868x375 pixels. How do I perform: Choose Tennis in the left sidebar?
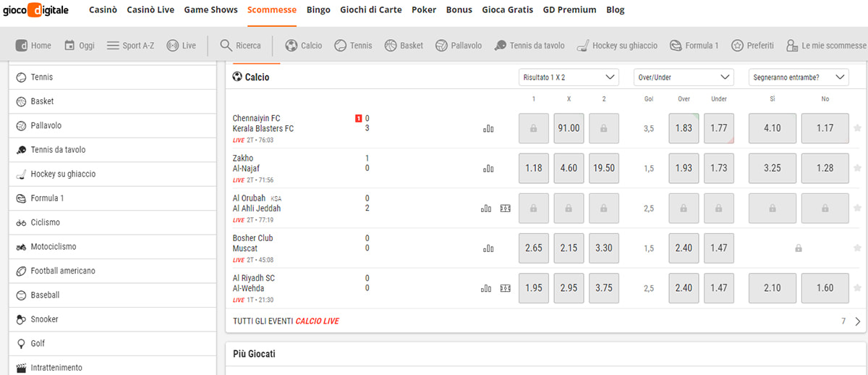click(112, 77)
